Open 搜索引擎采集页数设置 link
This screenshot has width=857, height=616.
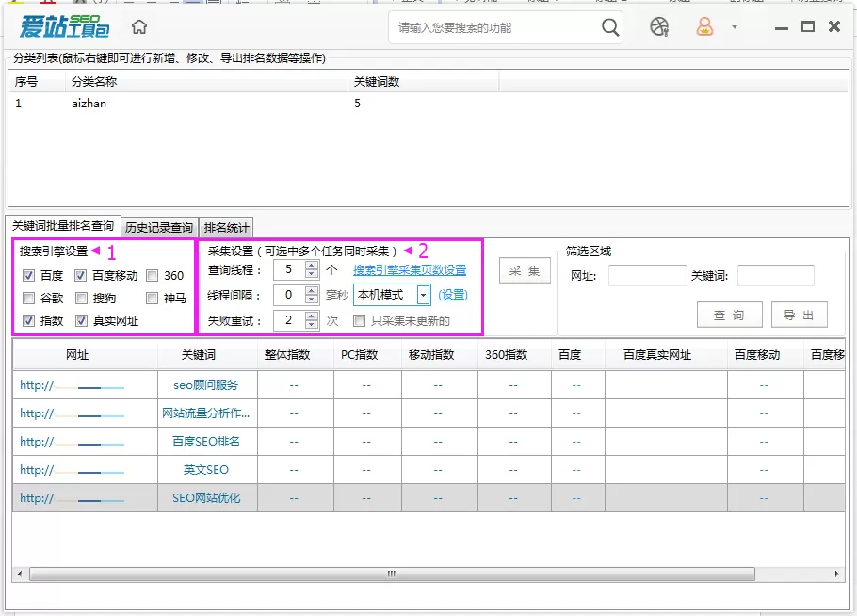(410, 270)
